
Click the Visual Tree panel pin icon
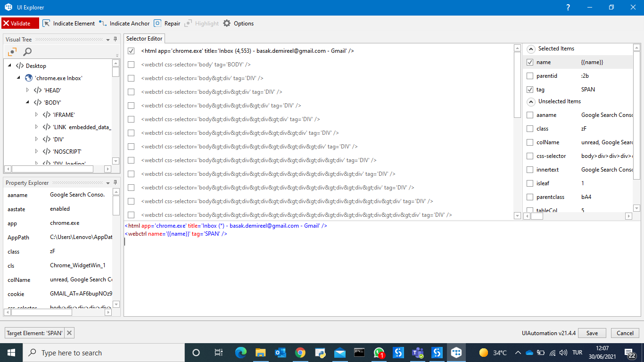tap(116, 39)
